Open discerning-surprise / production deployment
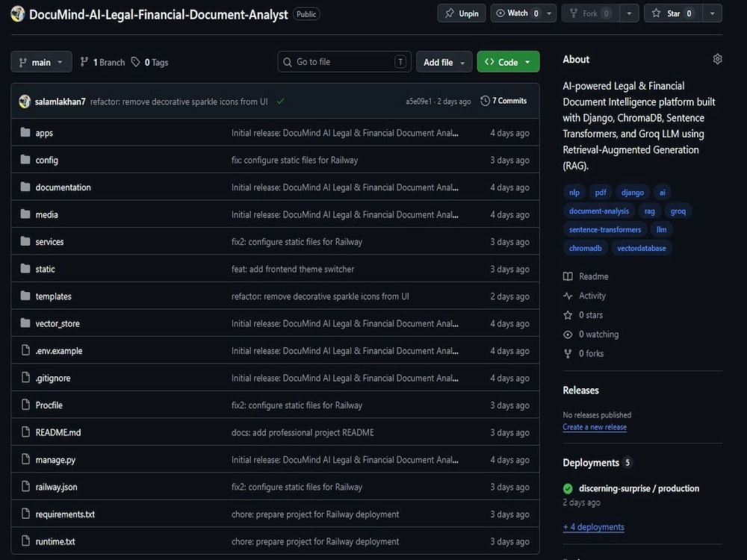Screen dimensions: 747x560 639,488
